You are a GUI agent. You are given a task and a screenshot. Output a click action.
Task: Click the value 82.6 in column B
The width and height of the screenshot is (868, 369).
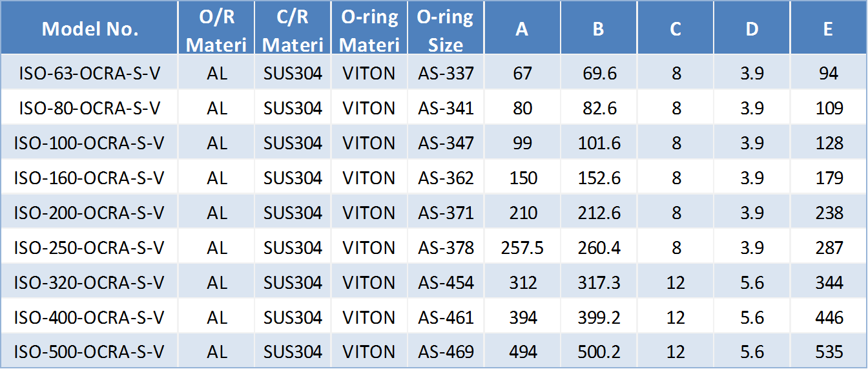[x=599, y=107]
